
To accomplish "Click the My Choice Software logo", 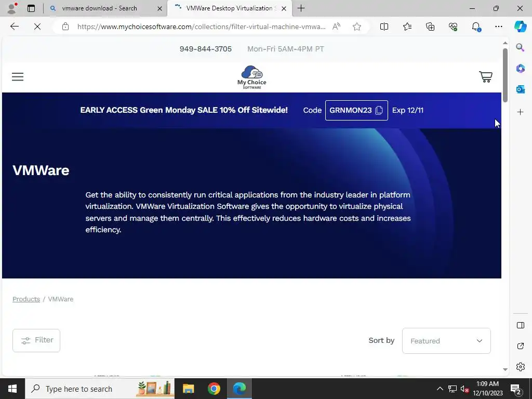I will (252, 77).
